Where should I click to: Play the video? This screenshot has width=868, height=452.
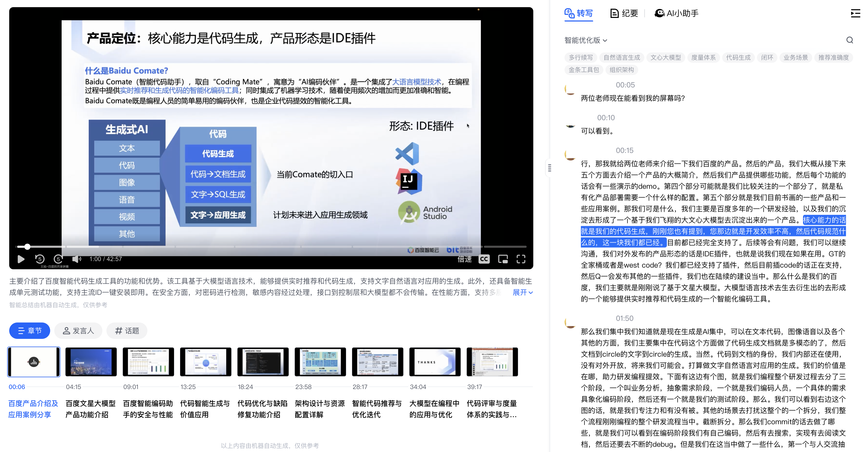(x=20, y=259)
